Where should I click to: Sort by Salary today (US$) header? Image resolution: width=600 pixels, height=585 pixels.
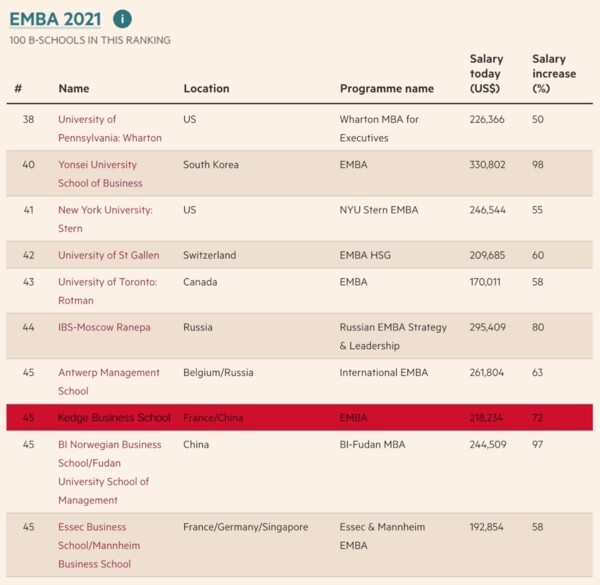(x=487, y=74)
